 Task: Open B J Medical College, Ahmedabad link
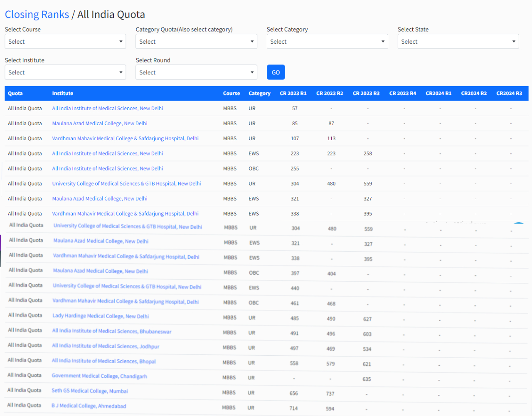(x=89, y=406)
